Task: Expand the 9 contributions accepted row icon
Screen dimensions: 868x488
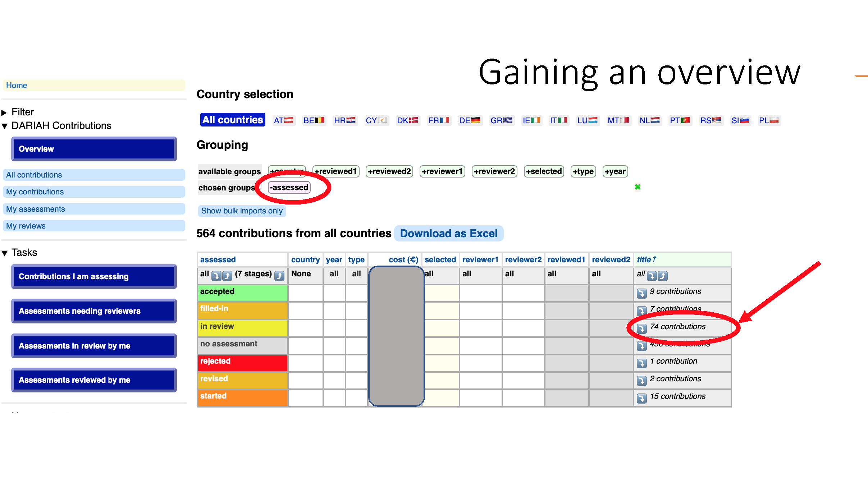Action: coord(641,293)
